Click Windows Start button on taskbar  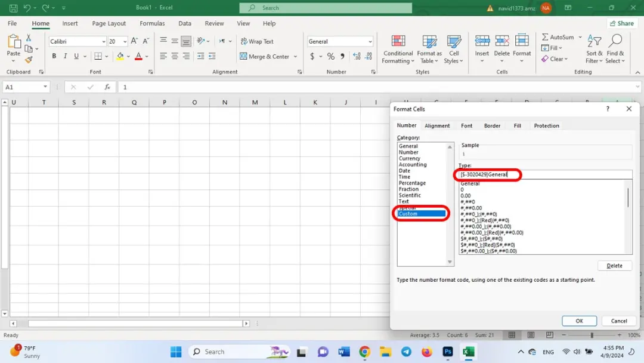pos(176,352)
